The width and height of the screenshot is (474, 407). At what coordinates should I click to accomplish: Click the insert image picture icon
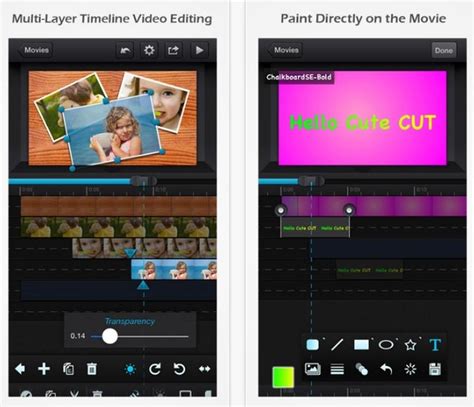point(313,369)
